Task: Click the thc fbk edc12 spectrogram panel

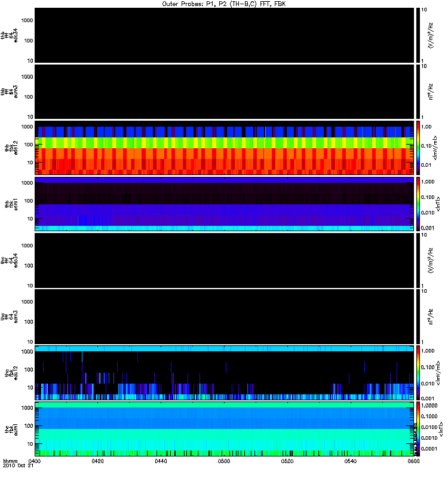Action: pyautogui.click(x=225, y=373)
